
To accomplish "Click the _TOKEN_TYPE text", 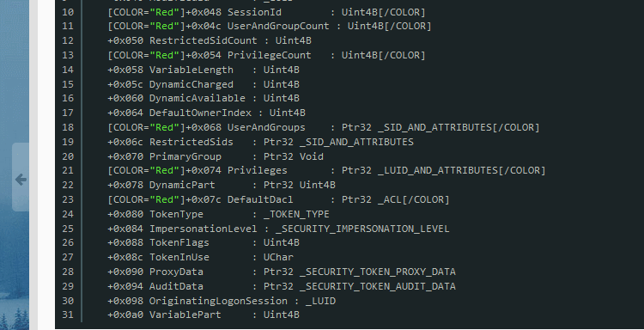I will click(296, 215).
